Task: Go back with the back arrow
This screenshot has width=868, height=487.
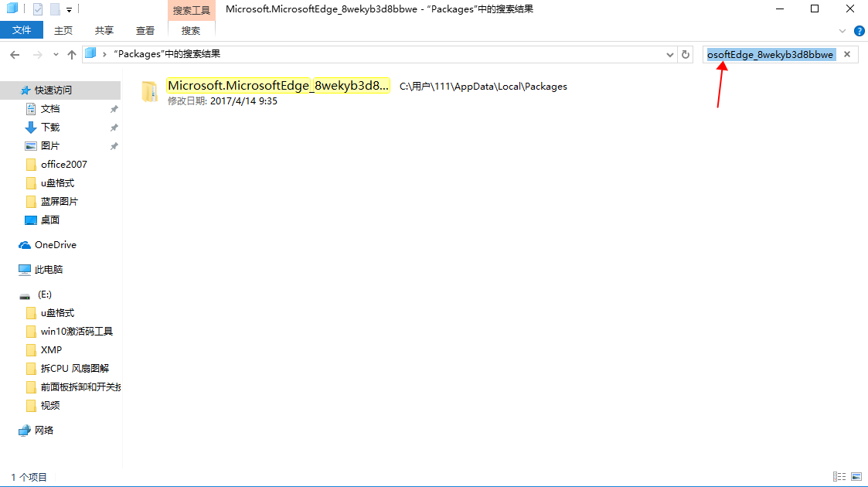Action: (15, 54)
